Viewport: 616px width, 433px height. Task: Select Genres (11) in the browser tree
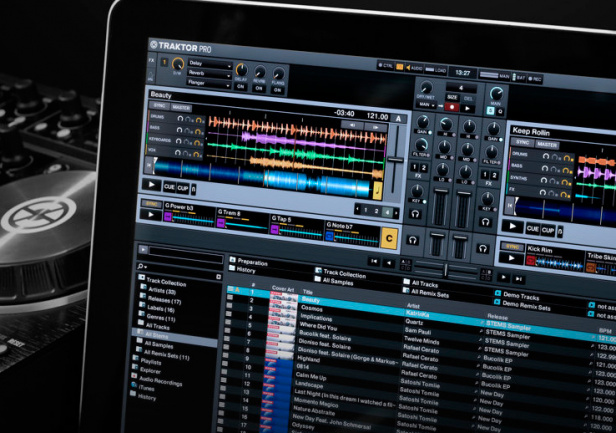160,317
